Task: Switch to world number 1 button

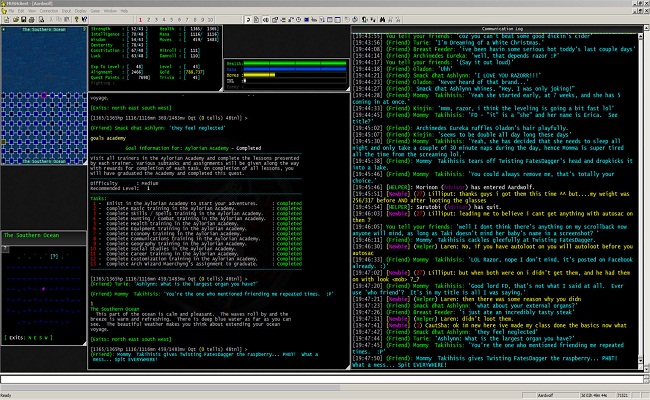Action: coord(140,19)
